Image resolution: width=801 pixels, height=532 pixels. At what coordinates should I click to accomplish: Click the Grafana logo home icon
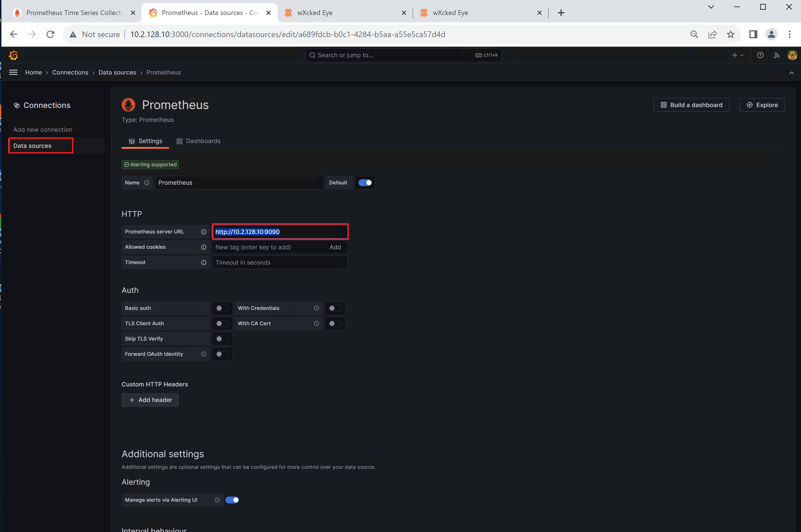(x=14, y=55)
